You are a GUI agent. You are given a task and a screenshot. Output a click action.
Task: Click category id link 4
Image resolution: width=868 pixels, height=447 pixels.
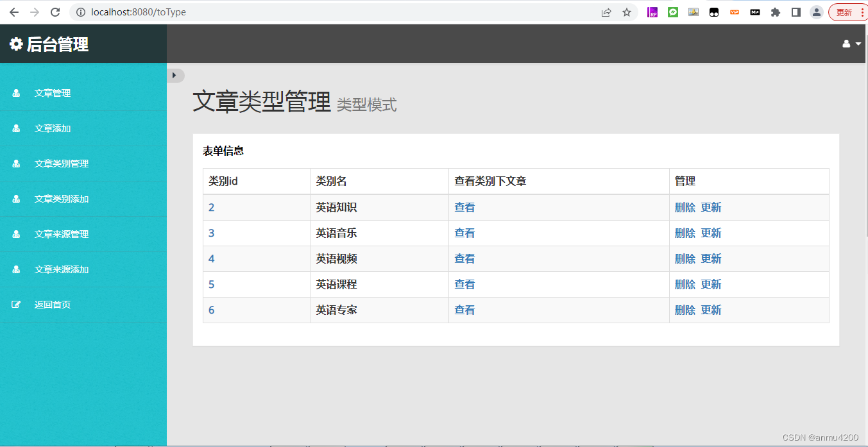(x=212, y=258)
